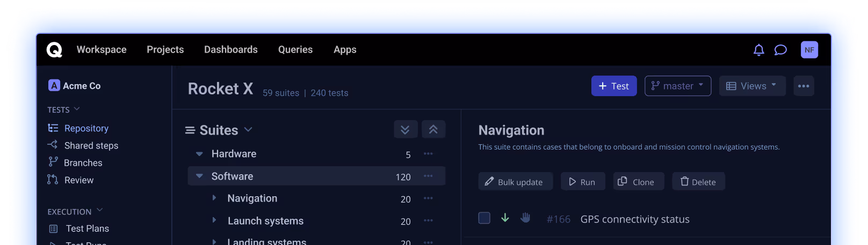Open the Workspace menu

pos(102,50)
